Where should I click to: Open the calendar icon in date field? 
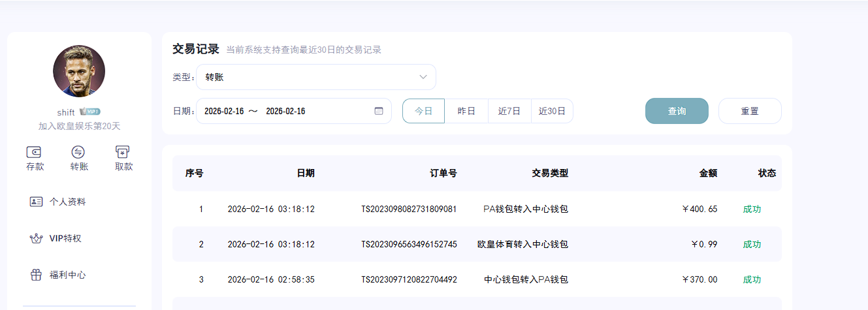pos(379,111)
